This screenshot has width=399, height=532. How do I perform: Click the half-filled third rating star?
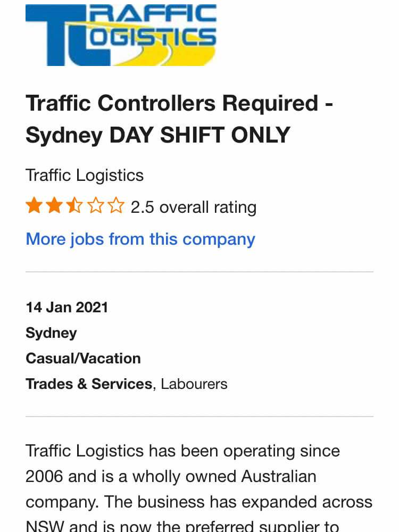74,205
